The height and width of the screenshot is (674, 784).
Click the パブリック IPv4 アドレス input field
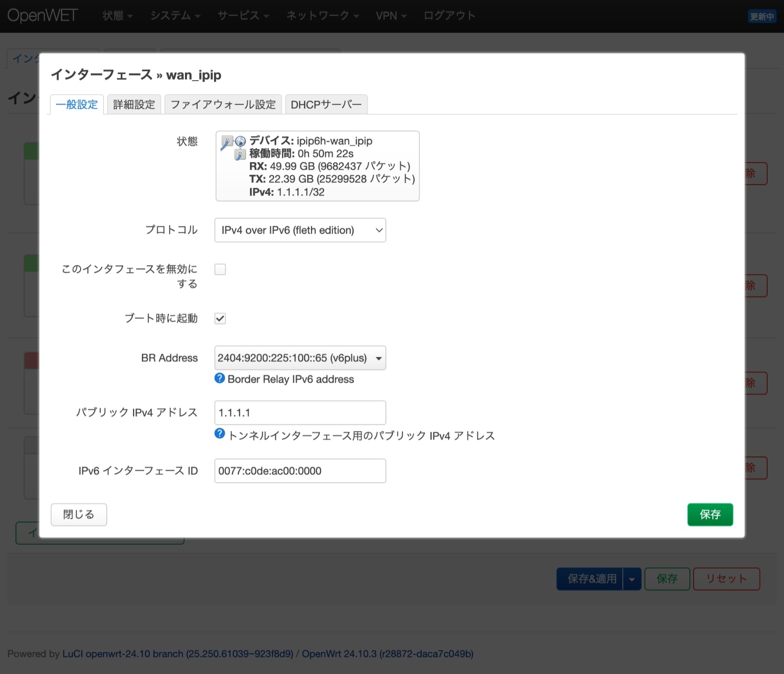(x=300, y=413)
